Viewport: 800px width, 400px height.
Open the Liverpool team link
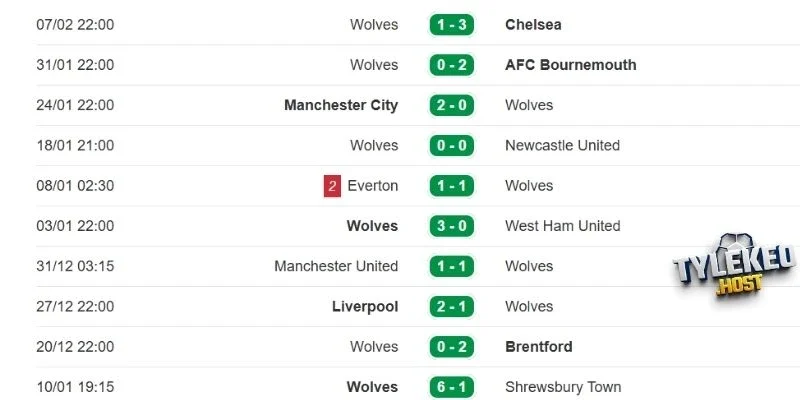pos(365,306)
